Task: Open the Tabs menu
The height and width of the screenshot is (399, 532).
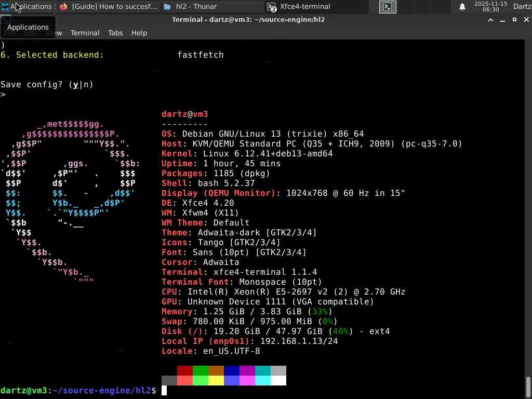Action: point(115,33)
